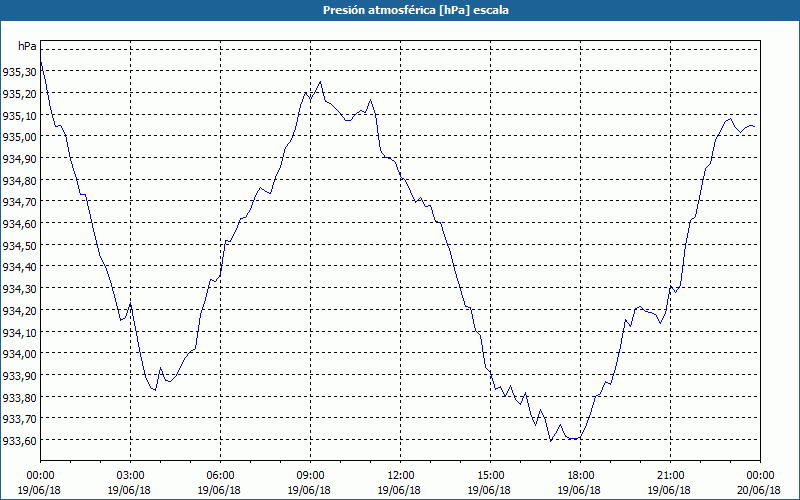Click the '21:00' time axis label
Viewport: 800px width, 500px height.
tap(670, 476)
